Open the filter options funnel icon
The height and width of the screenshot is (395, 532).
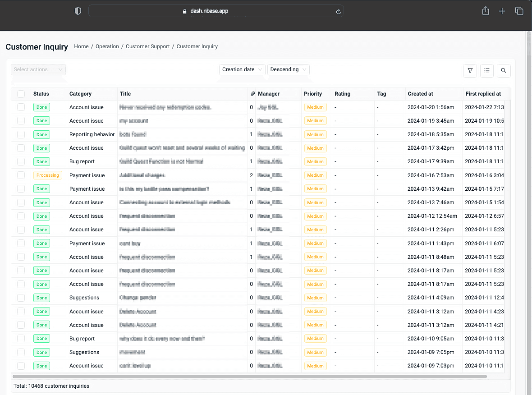470,70
